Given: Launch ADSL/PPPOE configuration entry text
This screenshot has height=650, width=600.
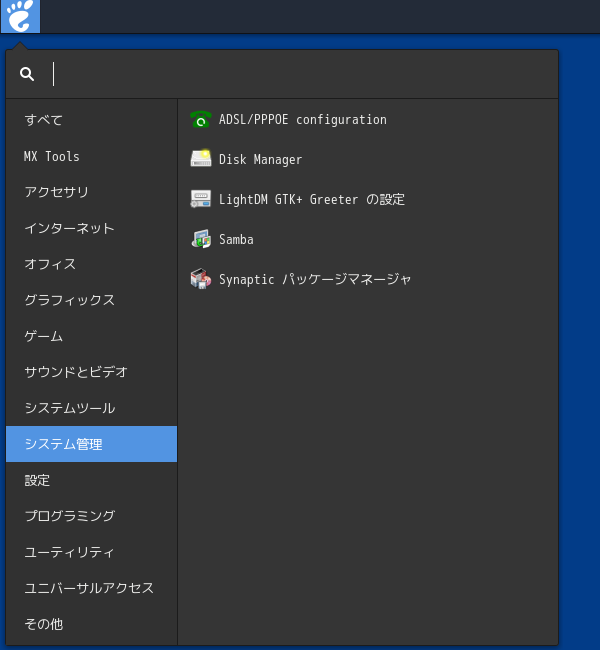Looking at the screenshot, I should point(303,120).
